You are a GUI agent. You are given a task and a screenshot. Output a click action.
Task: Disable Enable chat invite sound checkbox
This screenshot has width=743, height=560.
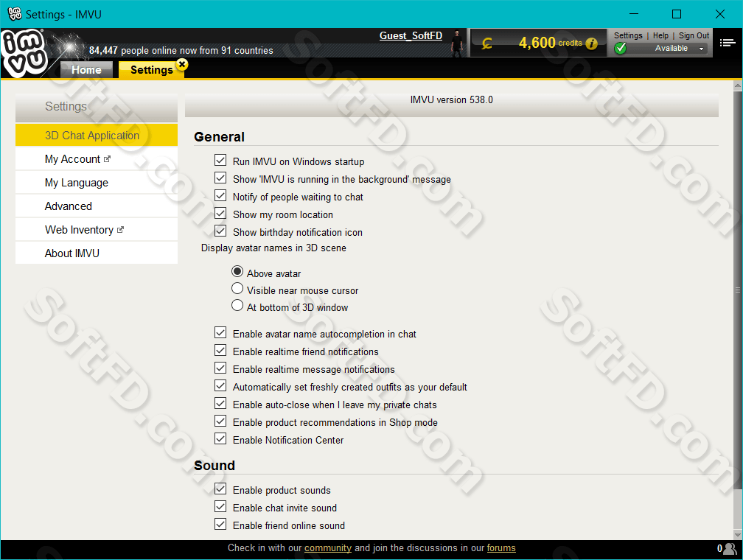coord(220,506)
